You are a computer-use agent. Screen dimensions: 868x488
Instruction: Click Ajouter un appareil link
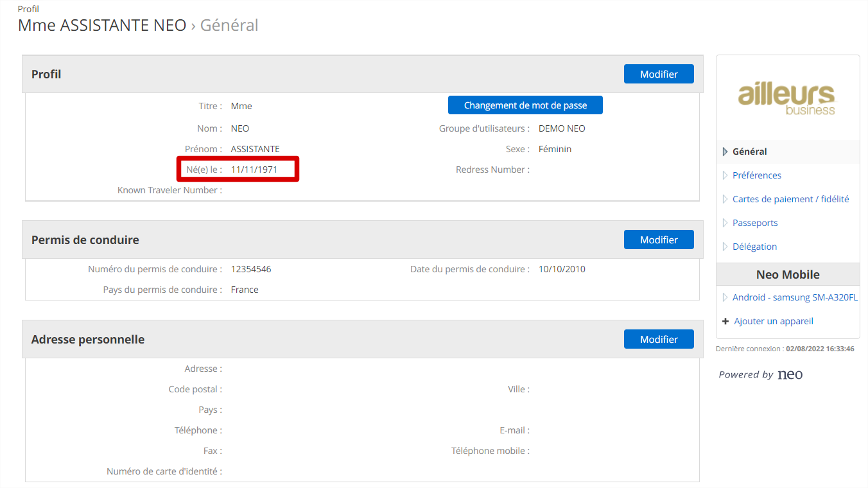(774, 321)
